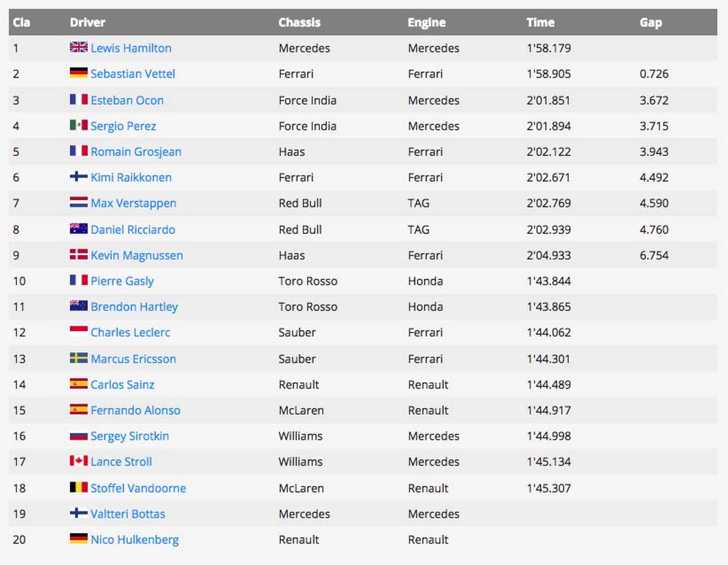Open Pierre Gasly driver link
Viewport: 728px width, 565px height.
pos(122,281)
